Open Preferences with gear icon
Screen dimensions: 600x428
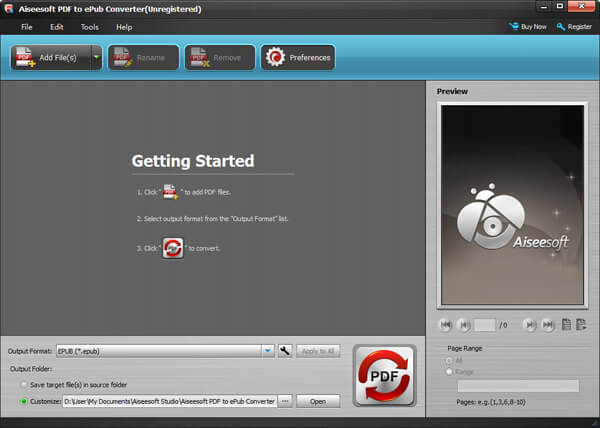[x=298, y=58]
